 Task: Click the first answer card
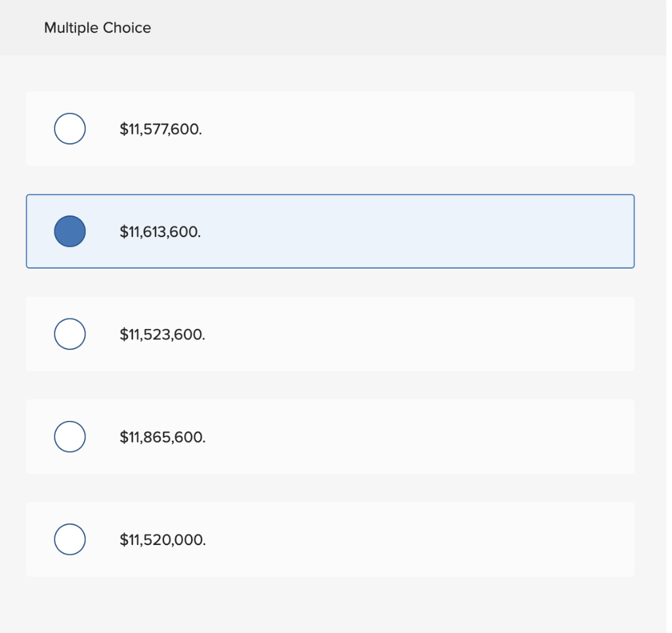coord(330,129)
